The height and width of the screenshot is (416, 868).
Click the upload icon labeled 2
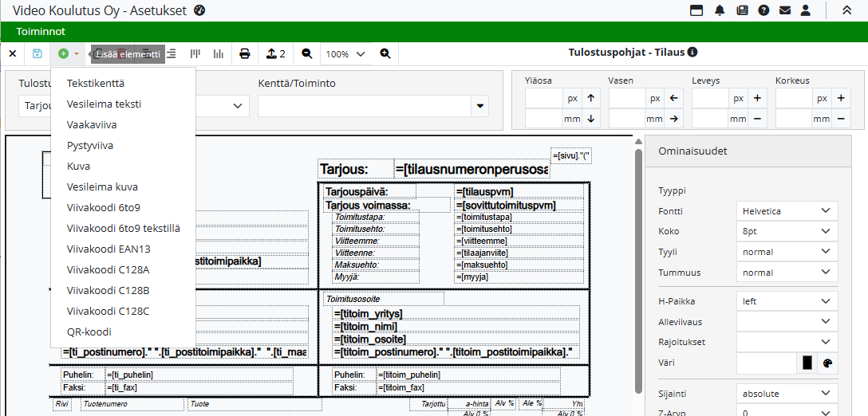pyautogui.click(x=276, y=53)
